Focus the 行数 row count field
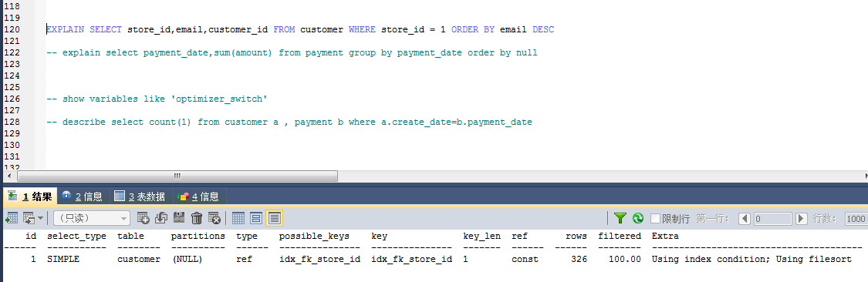Viewport: 868px width, 282px height. tap(856, 218)
